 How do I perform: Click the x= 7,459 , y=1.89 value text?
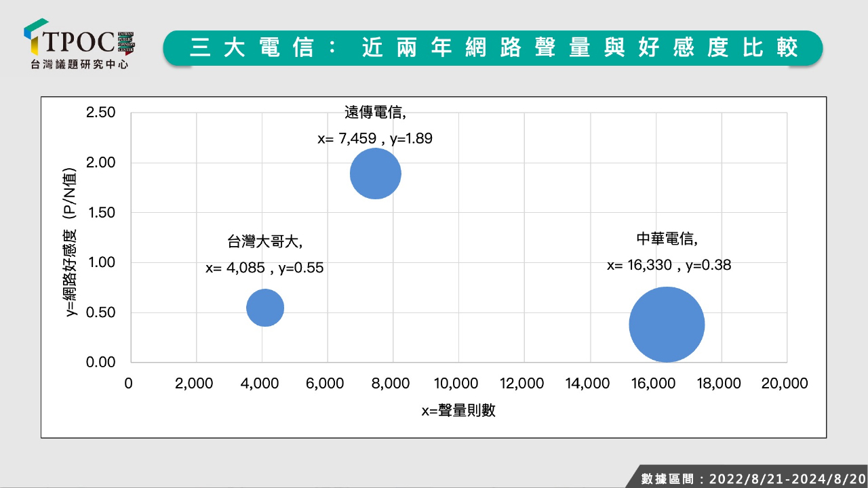click(x=375, y=139)
